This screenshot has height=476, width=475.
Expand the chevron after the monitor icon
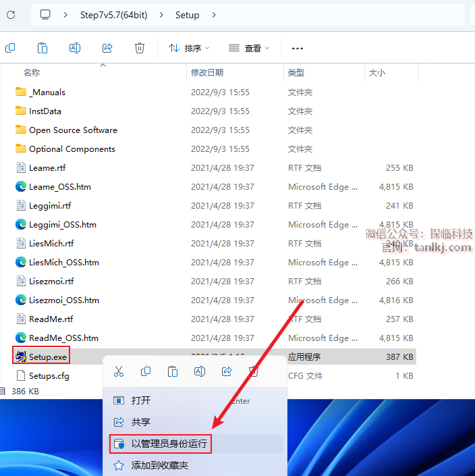65,15
